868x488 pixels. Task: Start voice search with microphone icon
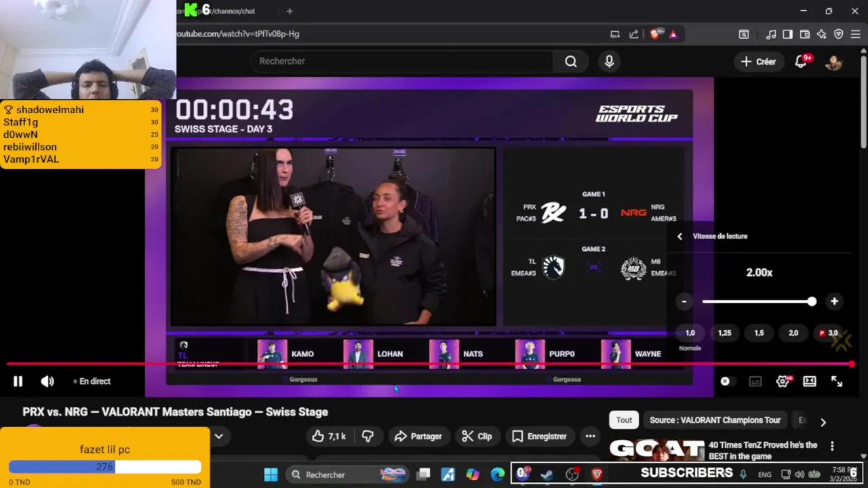(609, 62)
